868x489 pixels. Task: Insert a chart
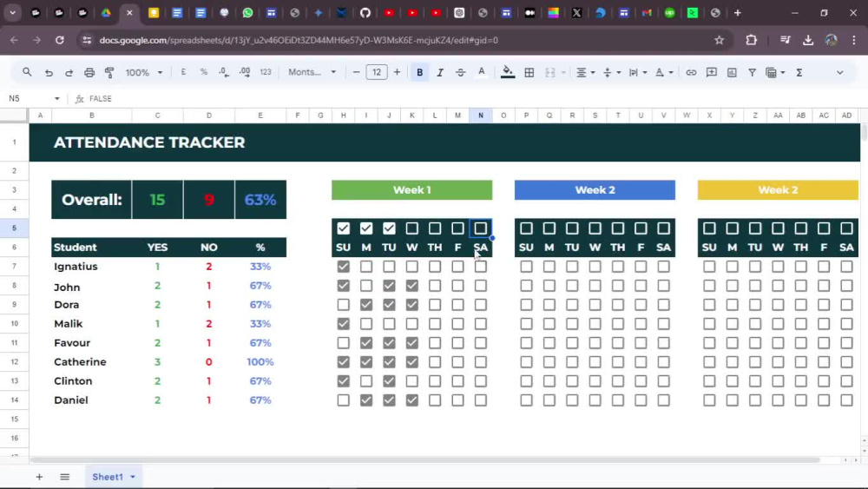pos(732,73)
